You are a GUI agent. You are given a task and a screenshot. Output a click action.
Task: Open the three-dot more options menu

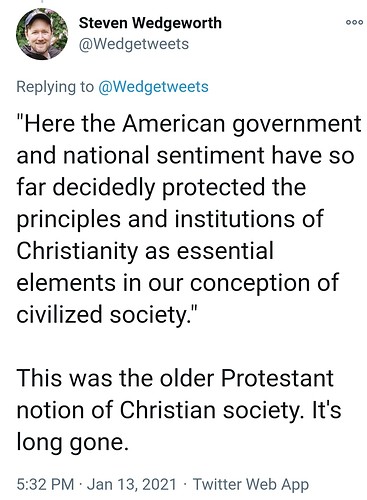(x=354, y=23)
